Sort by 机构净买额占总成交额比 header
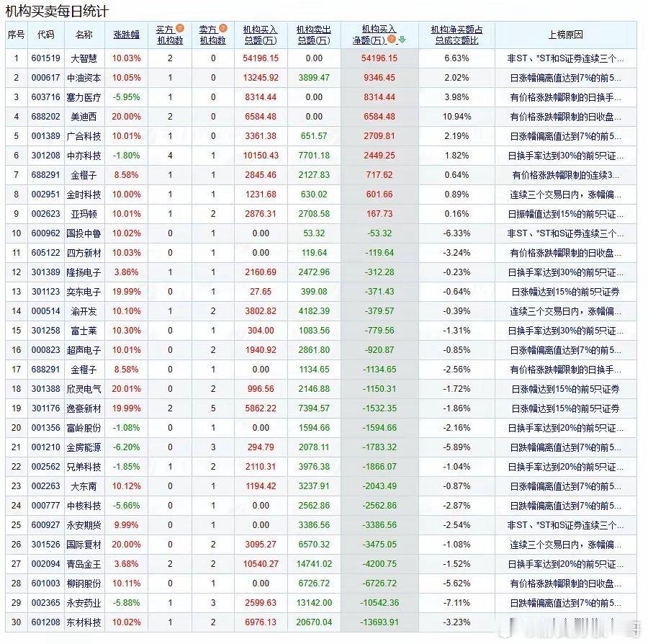This screenshot has width=648, height=644. (x=456, y=35)
